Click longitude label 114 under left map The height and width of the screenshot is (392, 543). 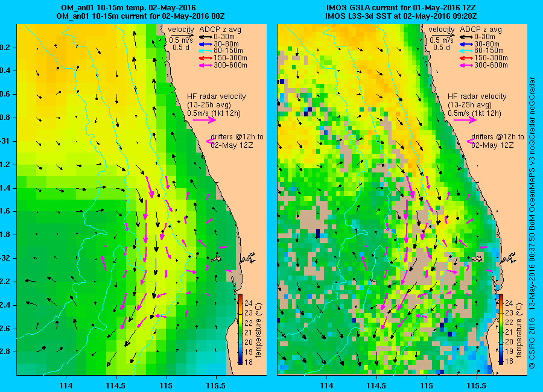tap(66, 385)
